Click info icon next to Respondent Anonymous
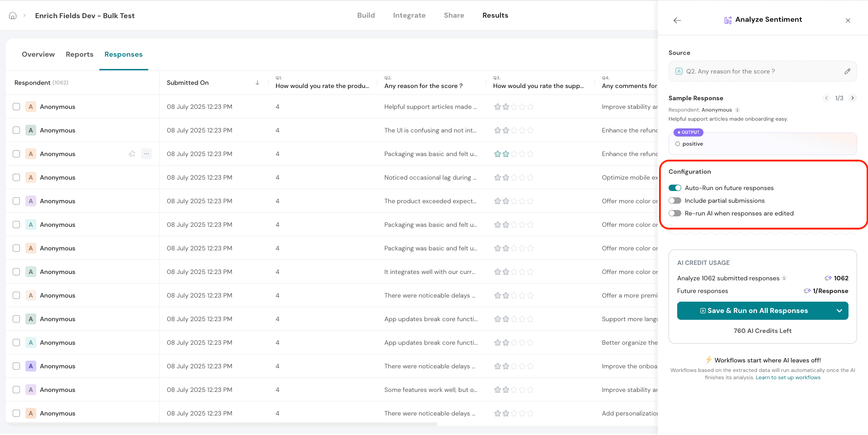The width and height of the screenshot is (868, 435). [737, 110]
